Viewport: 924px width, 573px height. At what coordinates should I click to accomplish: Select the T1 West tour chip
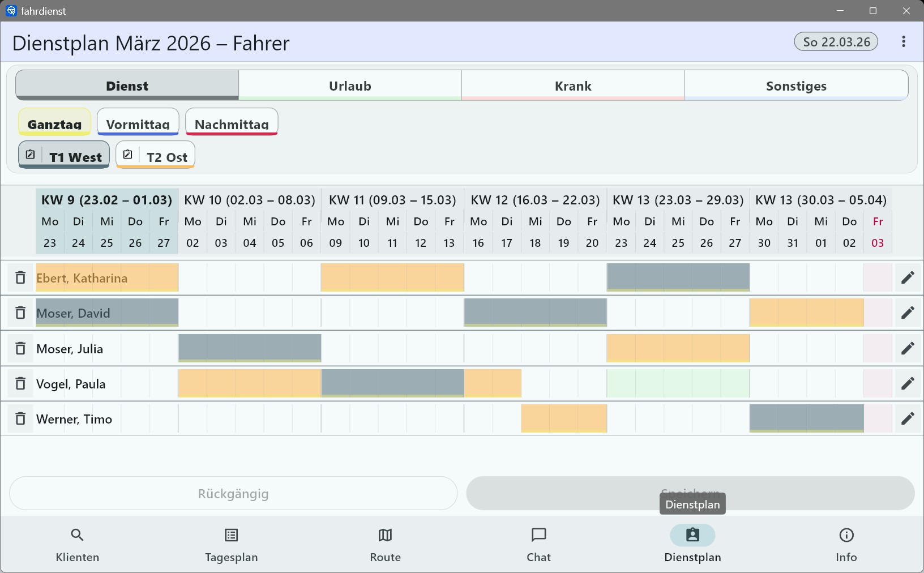click(x=64, y=156)
